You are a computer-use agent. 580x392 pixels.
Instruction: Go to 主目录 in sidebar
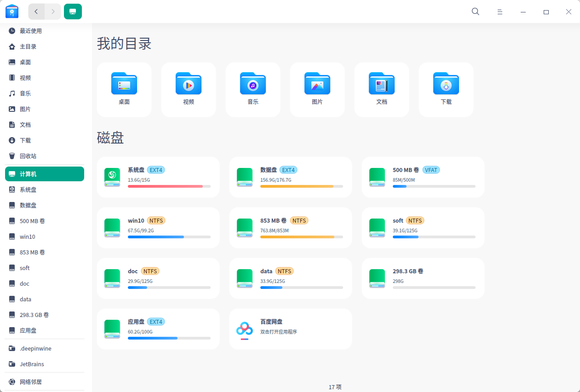coord(45,46)
